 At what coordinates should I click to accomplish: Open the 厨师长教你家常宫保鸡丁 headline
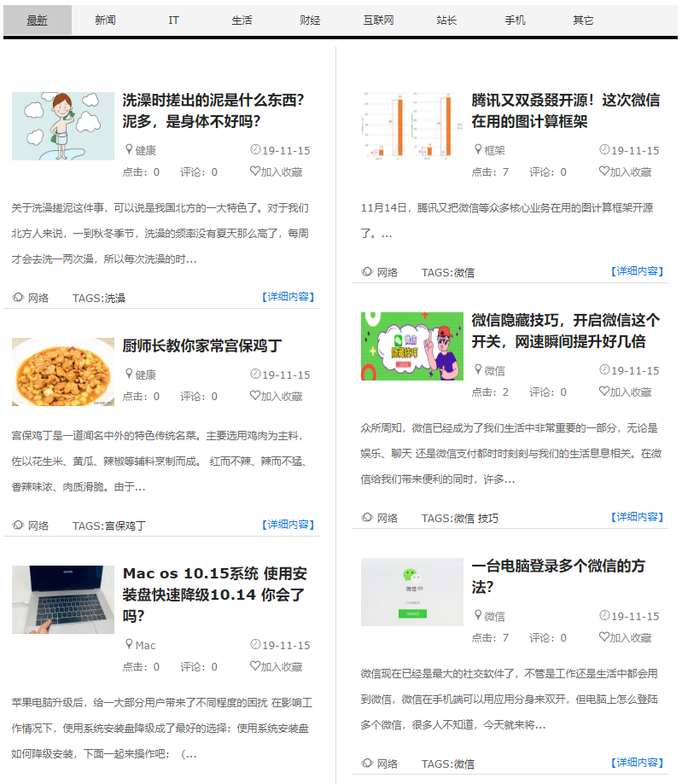pos(201,346)
